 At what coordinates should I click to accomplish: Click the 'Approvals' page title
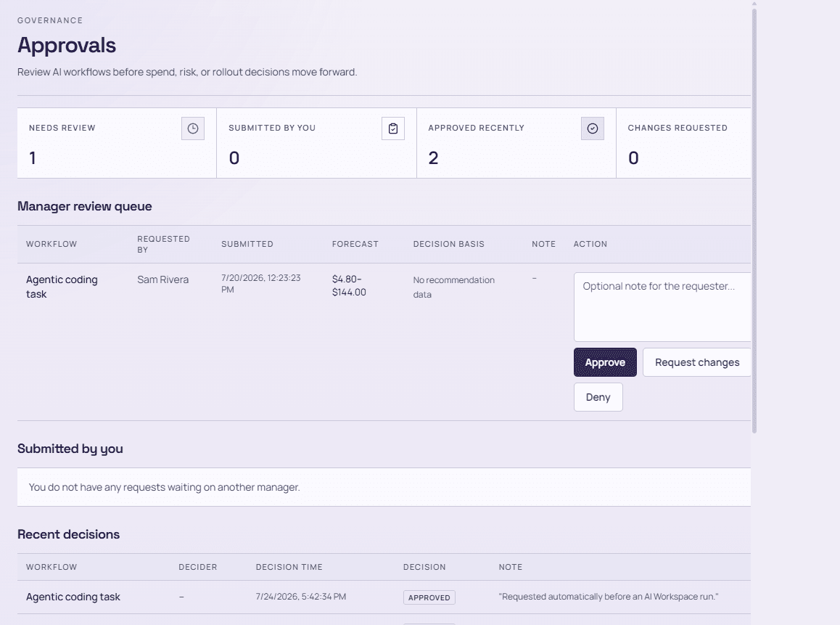click(67, 45)
